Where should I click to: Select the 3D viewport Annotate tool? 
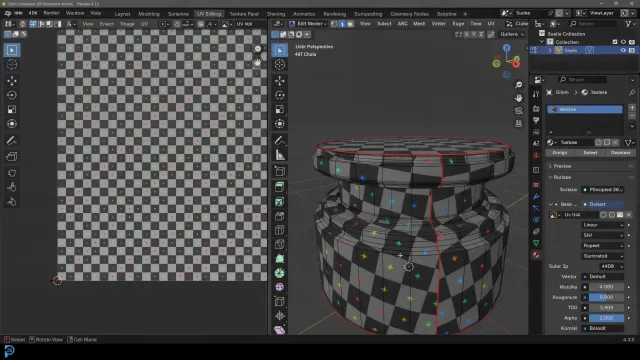pyautogui.click(x=280, y=140)
